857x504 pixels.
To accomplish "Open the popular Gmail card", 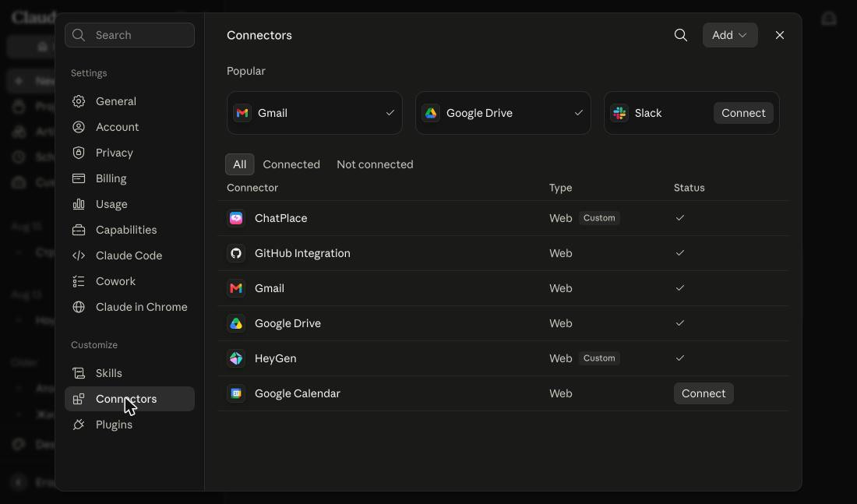I will pyautogui.click(x=314, y=113).
